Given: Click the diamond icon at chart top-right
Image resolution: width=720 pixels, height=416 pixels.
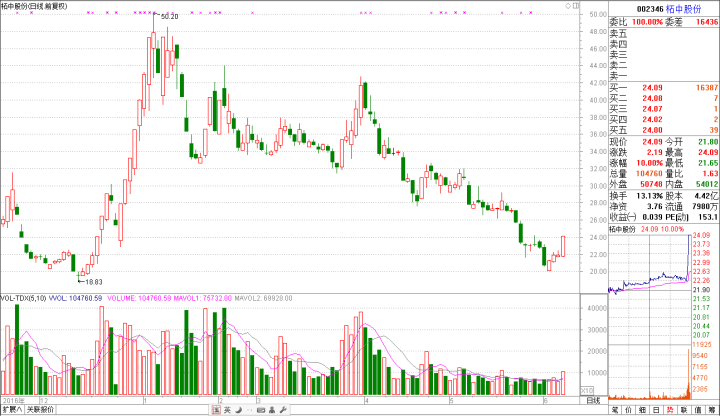Looking at the screenshot, I should 568,6.
